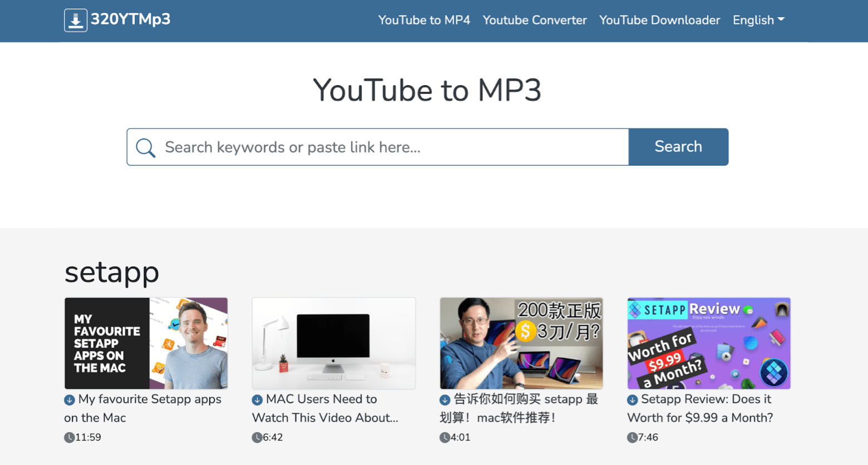Click the clock icon showing 7:46 duration
Image resolution: width=868 pixels, height=465 pixels.
632,437
